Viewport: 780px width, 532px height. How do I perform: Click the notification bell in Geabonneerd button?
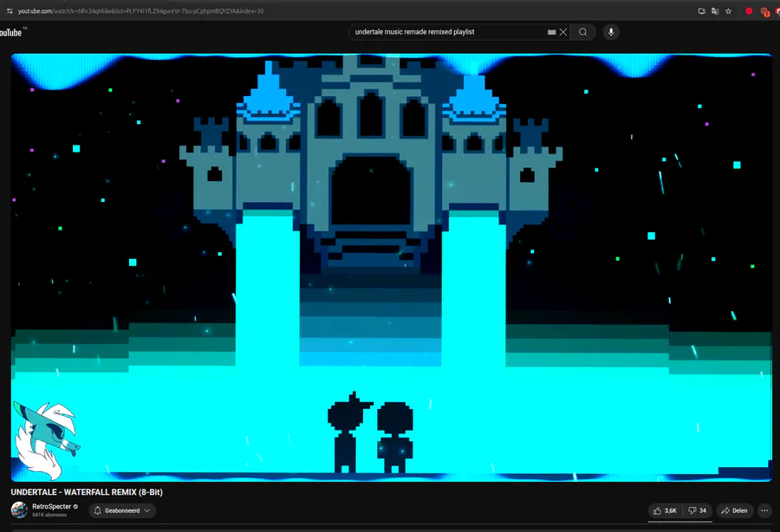point(97,510)
